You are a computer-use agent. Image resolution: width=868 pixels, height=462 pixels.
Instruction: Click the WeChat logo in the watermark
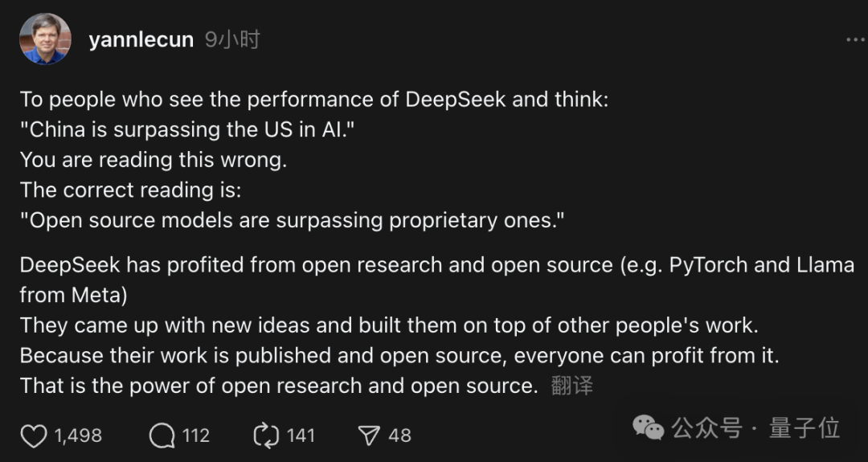point(649,427)
